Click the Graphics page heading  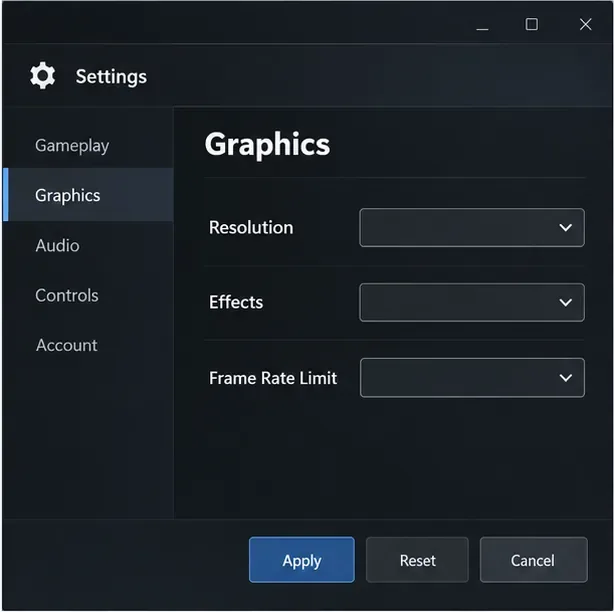(x=267, y=145)
